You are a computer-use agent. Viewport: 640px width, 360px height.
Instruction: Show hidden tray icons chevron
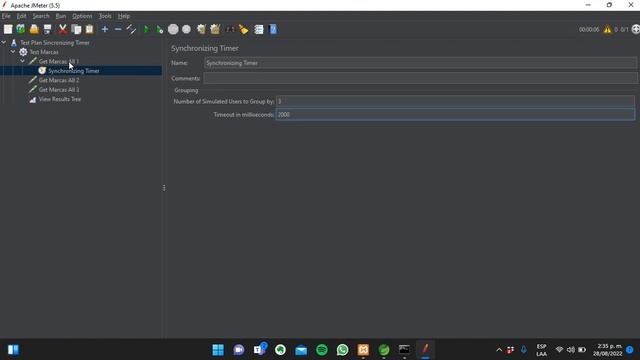pyautogui.click(x=499, y=350)
